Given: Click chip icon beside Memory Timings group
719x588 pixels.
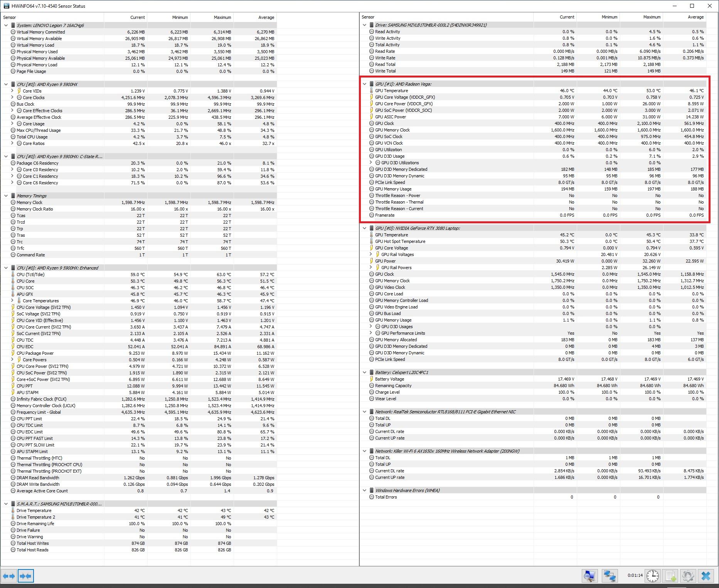Looking at the screenshot, I should click(13, 196).
